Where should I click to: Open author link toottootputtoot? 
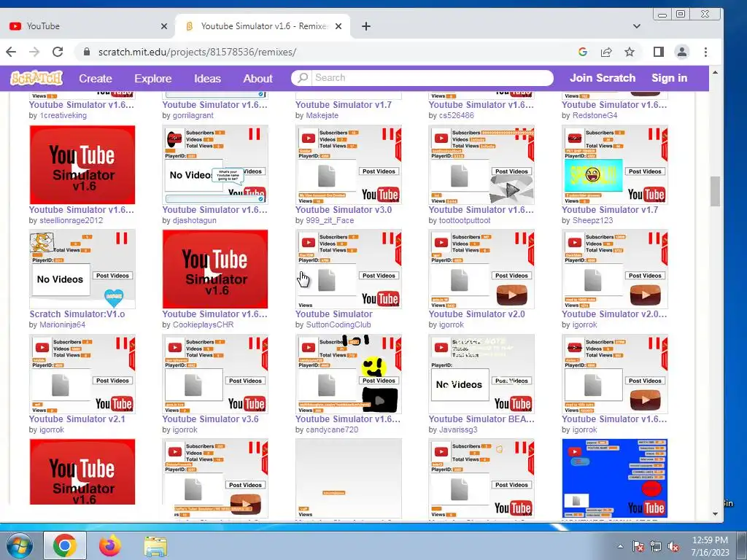(465, 220)
